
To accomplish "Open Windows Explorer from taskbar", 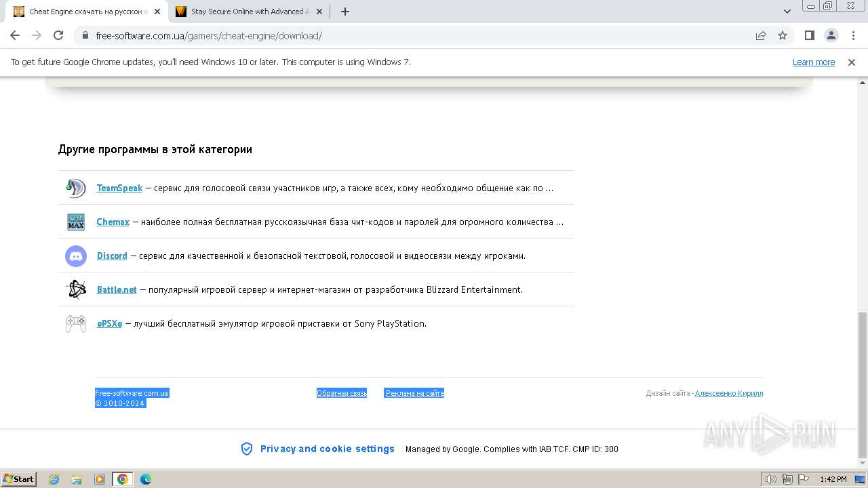I will [77, 479].
